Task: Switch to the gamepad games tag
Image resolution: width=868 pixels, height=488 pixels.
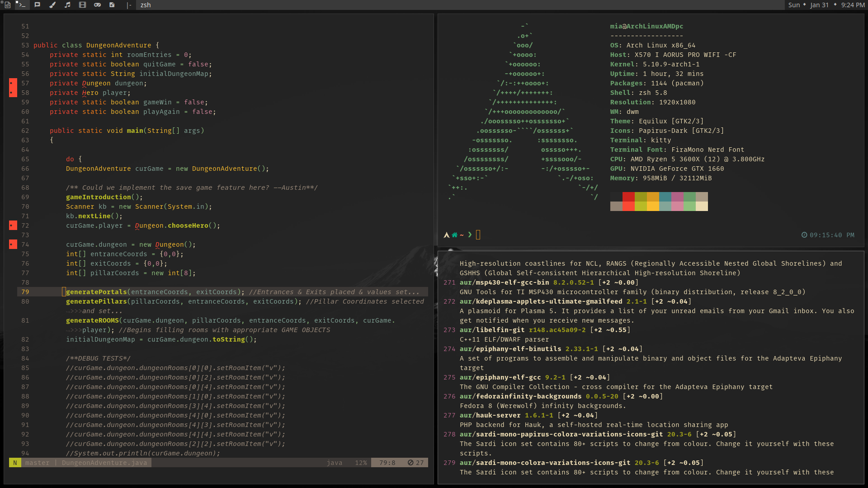Action: (x=97, y=5)
